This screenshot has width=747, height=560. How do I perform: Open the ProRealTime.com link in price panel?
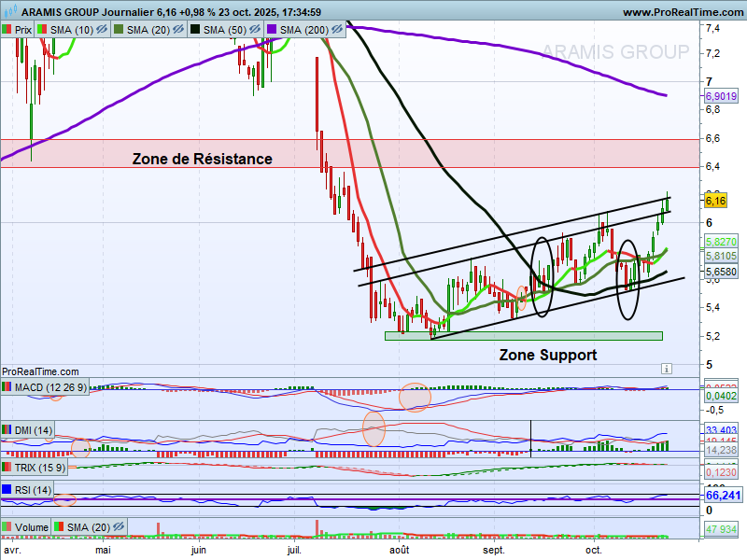40,371
